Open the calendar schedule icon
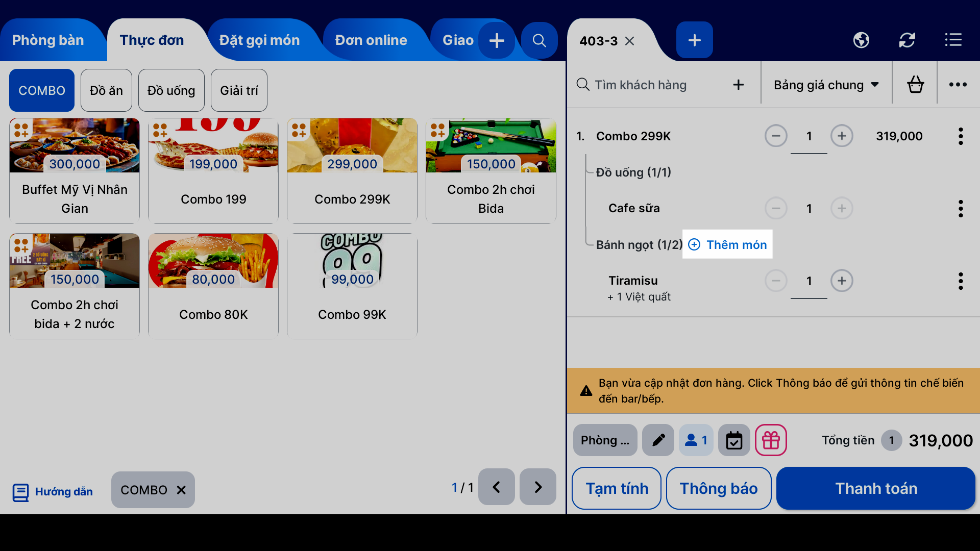The height and width of the screenshot is (551, 980). coord(734,440)
